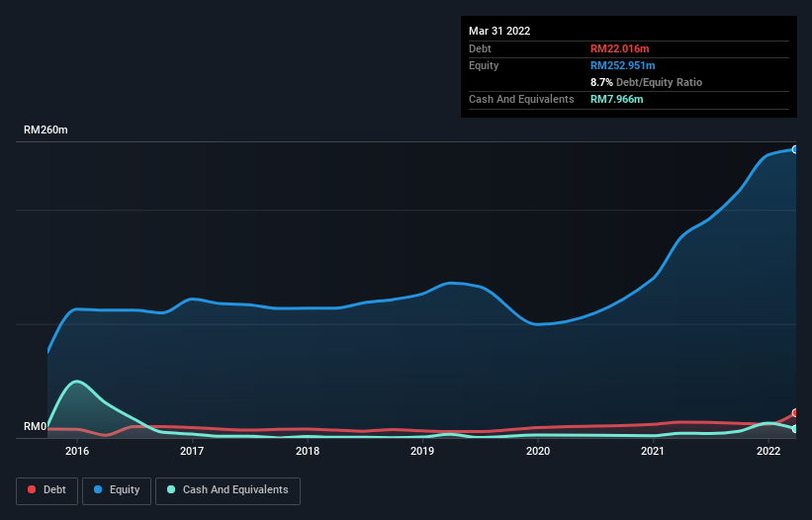The image size is (812, 520).
Task: Click the Mar 31 2022 tooltip date
Action: point(499,31)
